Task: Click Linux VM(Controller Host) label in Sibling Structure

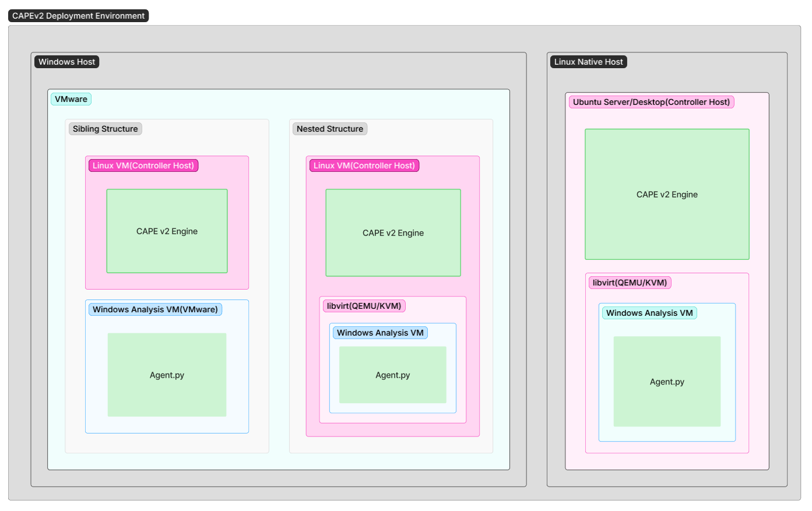Action: point(143,165)
